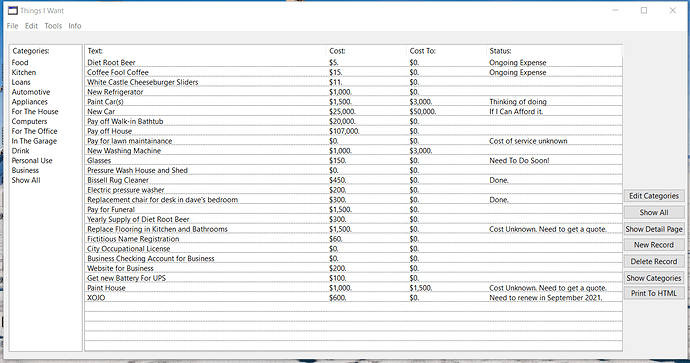The width and height of the screenshot is (690, 363).
Task: Select Get new Battery For UPS row
Action: [x=353, y=278]
